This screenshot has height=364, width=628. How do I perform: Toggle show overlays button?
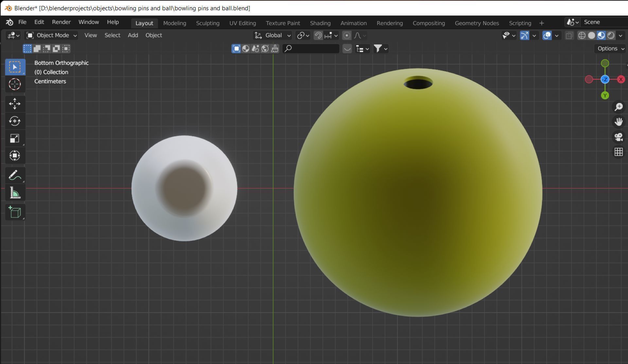coord(547,35)
